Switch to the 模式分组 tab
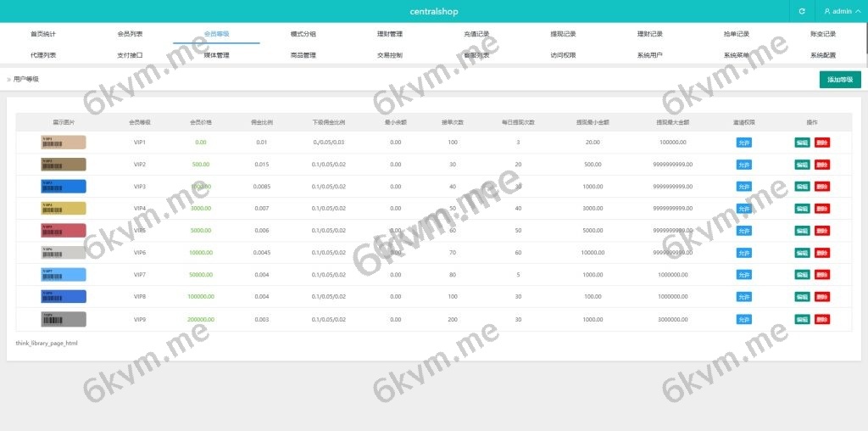 [x=303, y=34]
